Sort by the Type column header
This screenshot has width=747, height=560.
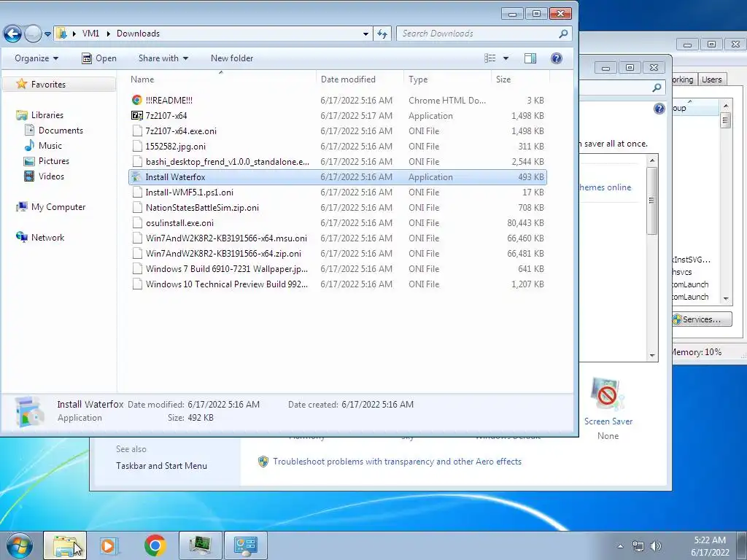coord(447,79)
